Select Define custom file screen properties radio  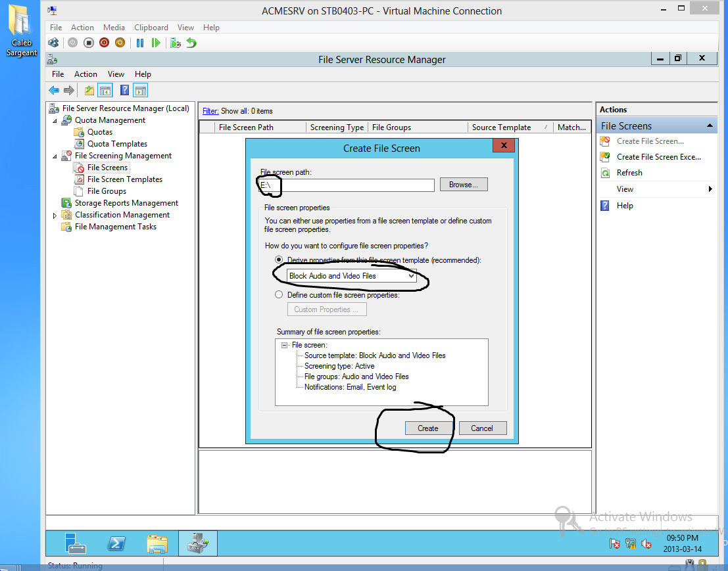(279, 294)
